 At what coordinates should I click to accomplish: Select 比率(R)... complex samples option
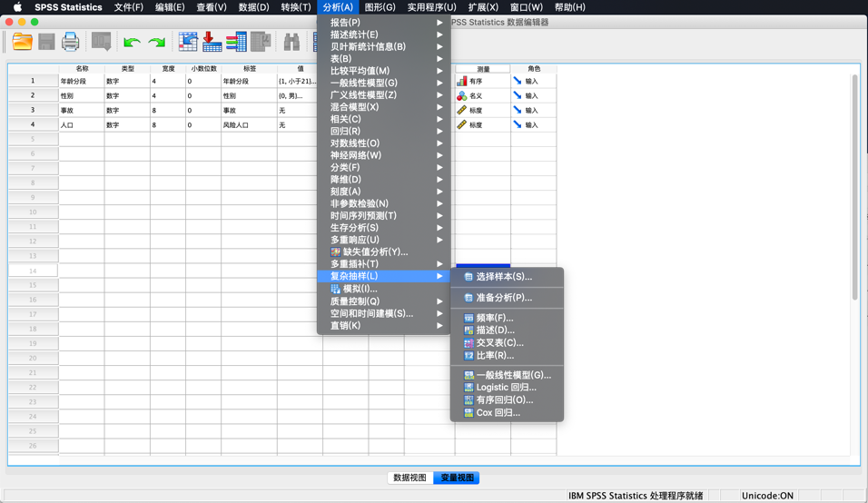click(x=507, y=356)
